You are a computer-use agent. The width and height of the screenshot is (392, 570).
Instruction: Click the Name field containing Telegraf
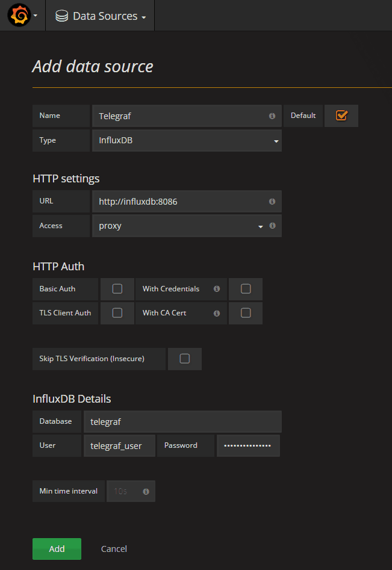click(187, 116)
